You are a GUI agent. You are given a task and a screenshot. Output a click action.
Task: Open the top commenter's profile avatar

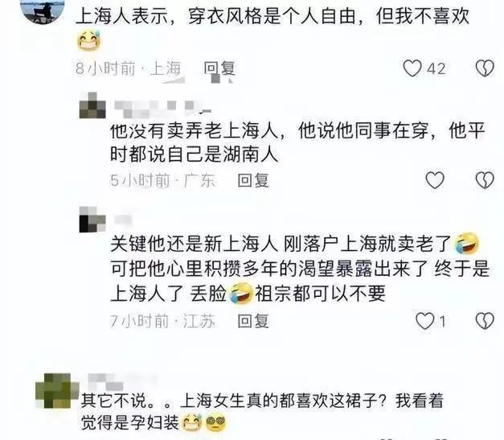point(42,10)
